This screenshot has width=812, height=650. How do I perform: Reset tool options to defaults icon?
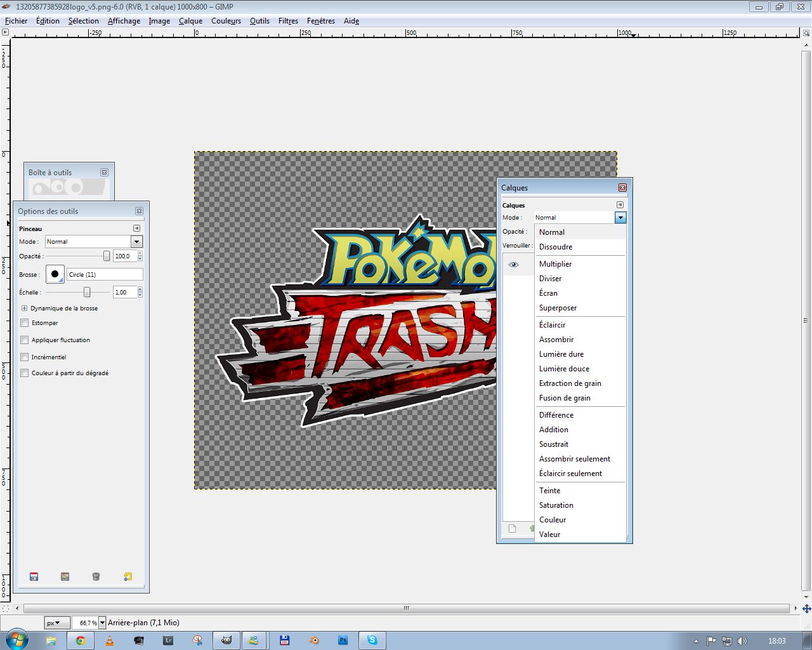pos(128,576)
